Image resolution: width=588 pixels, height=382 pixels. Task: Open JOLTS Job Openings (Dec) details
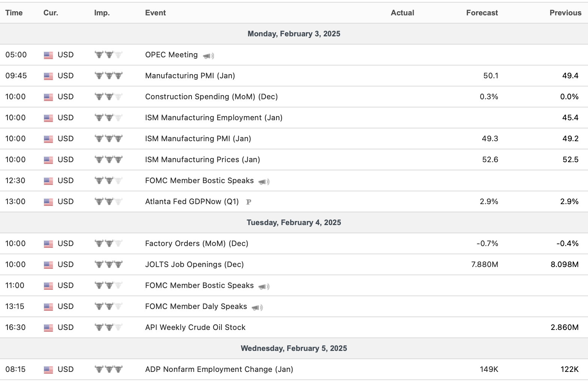194,264
